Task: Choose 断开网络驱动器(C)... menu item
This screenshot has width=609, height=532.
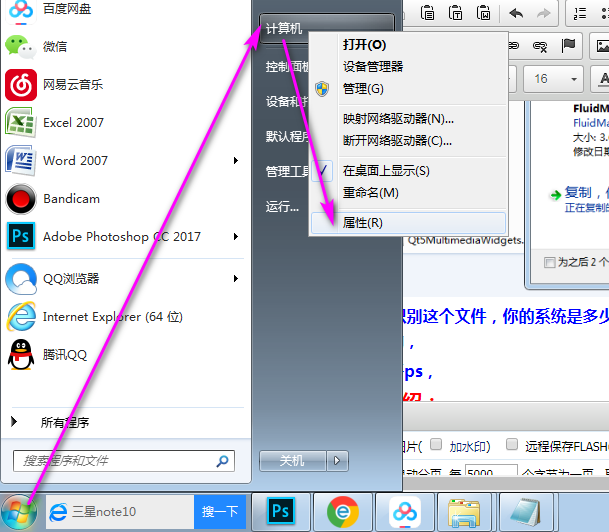Action: click(x=409, y=140)
